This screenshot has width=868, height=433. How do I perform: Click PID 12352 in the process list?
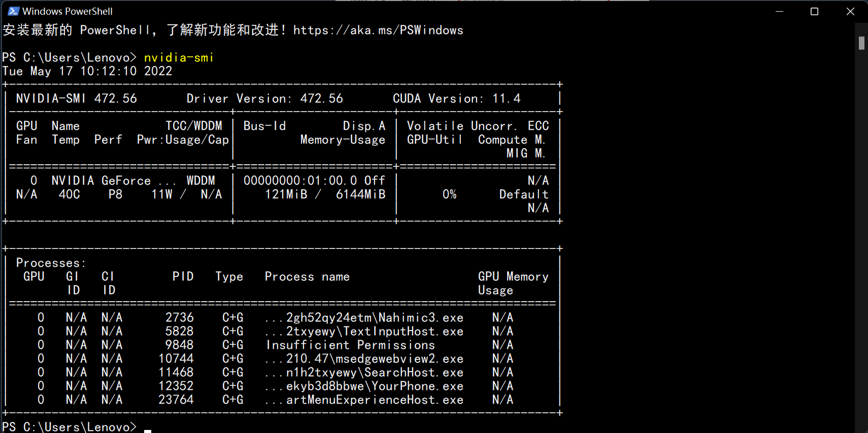pyautogui.click(x=176, y=386)
